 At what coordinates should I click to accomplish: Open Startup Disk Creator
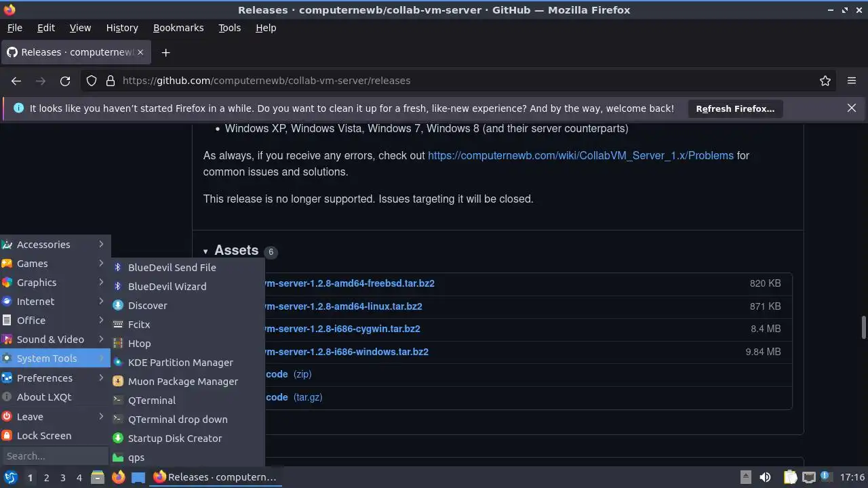click(188, 439)
